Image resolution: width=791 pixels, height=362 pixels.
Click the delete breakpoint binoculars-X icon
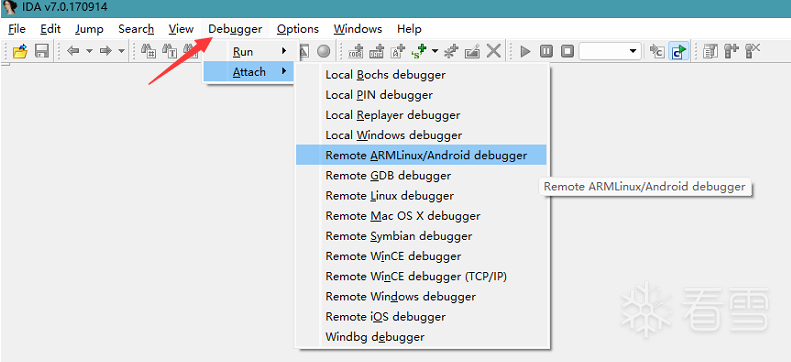(752, 51)
